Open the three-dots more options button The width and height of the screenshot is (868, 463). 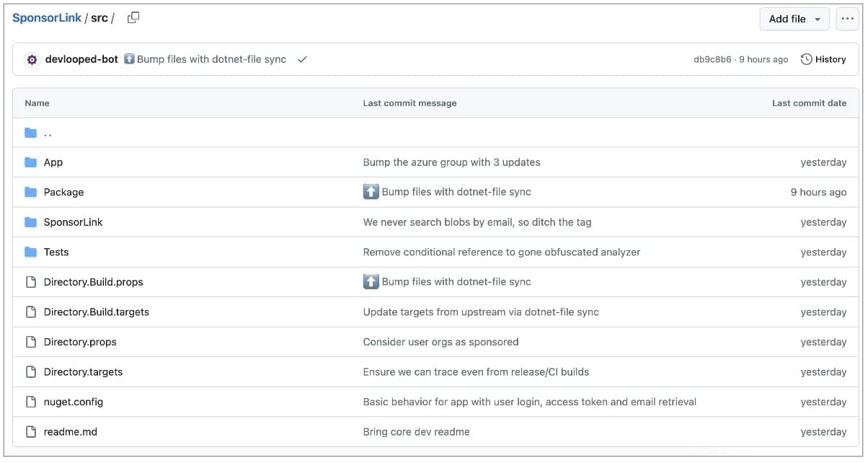tap(847, 19)
